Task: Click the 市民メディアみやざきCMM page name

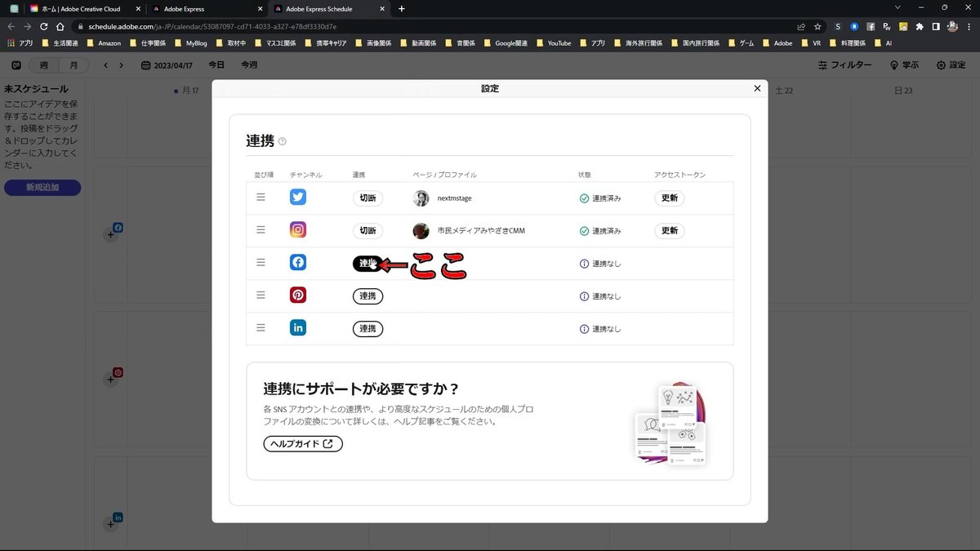Action: coord(481,231)
